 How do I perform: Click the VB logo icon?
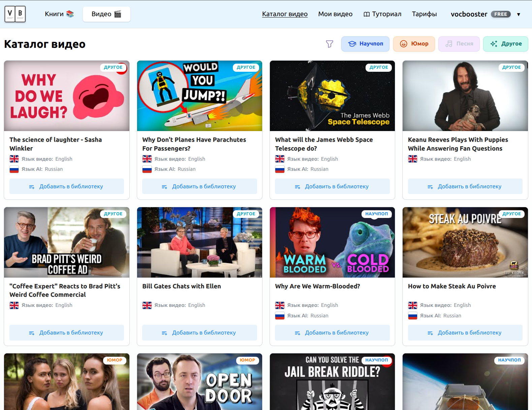(x=15, y=14)
